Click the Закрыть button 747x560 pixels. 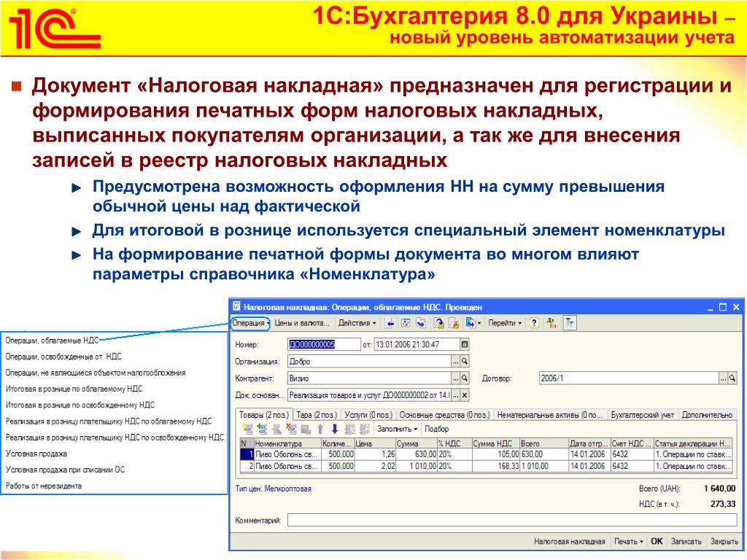[x=724, y=542]
